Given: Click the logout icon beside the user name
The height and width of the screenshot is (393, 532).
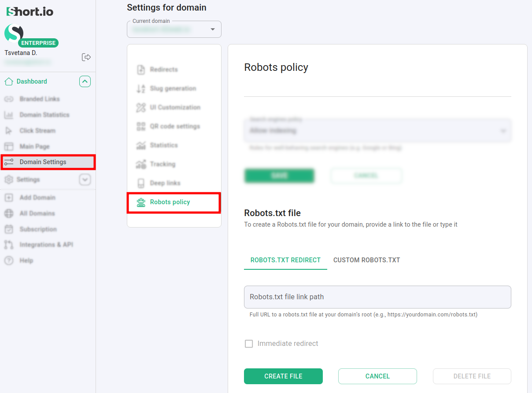Looking at the screenshot, I should click(x=86, y=57).
